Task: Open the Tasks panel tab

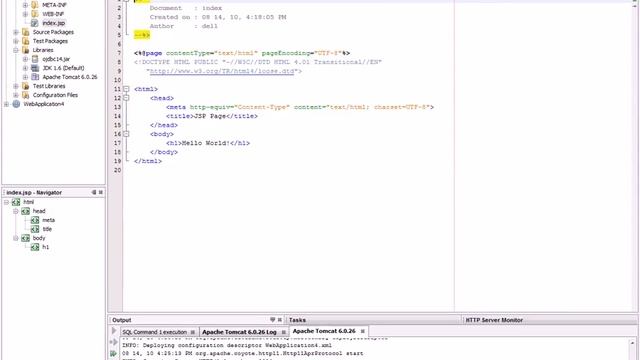Action: 297,320
